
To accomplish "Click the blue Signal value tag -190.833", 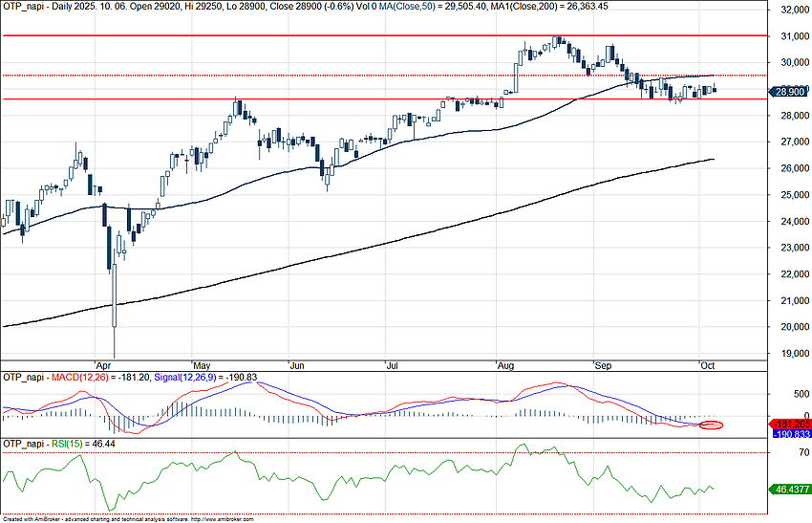I will [x=791, y=434].
